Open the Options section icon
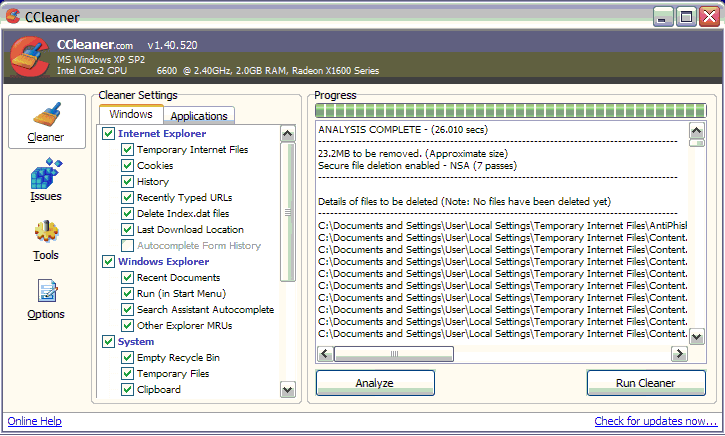 (46, 292)
